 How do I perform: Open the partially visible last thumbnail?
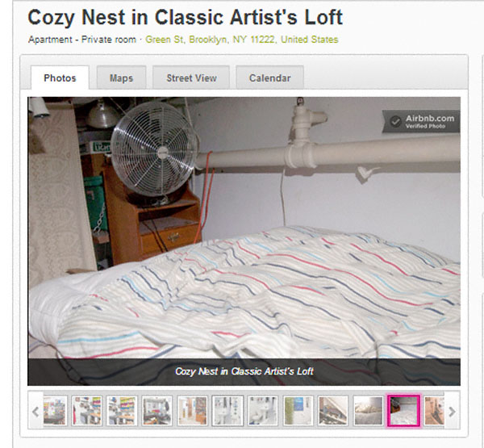click(435, 411)
